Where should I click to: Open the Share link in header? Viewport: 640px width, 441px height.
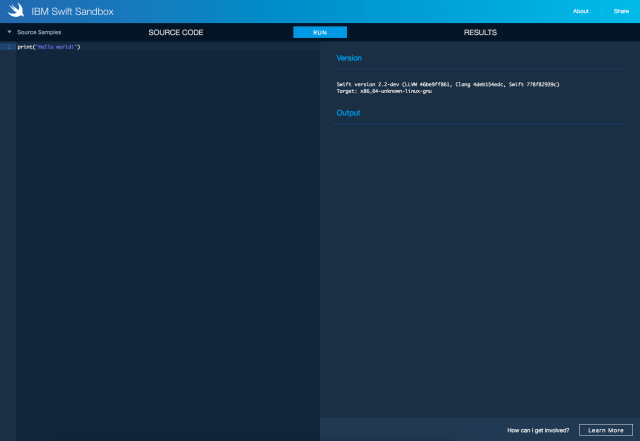621,11
